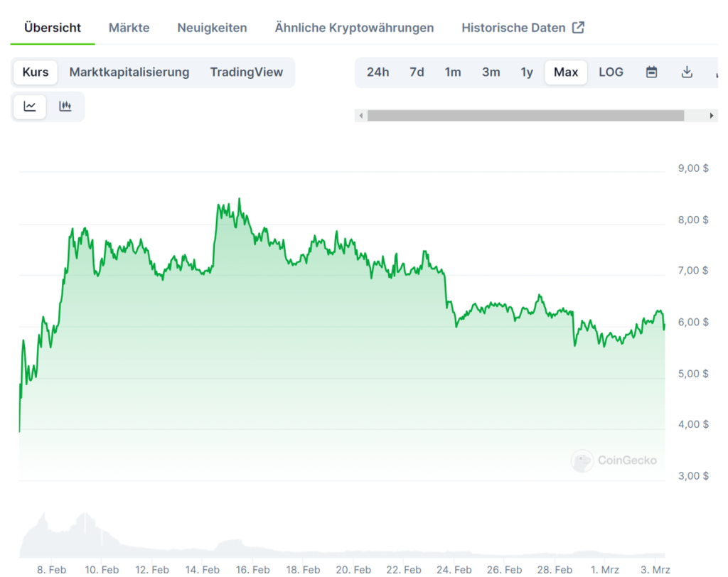Image resolution: width=728 pixels, height=577 pixels.
Task: Open the calendar date range picker
Action: click(651, 72)
